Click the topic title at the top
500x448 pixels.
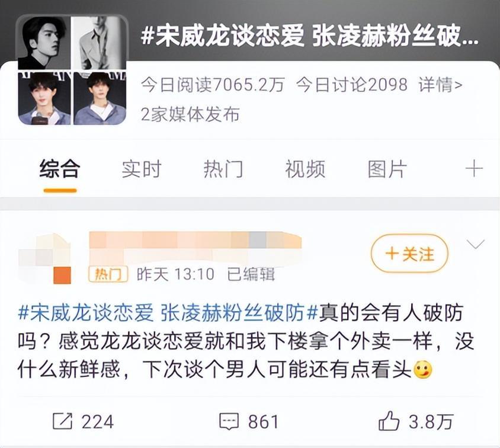(310, 37)
